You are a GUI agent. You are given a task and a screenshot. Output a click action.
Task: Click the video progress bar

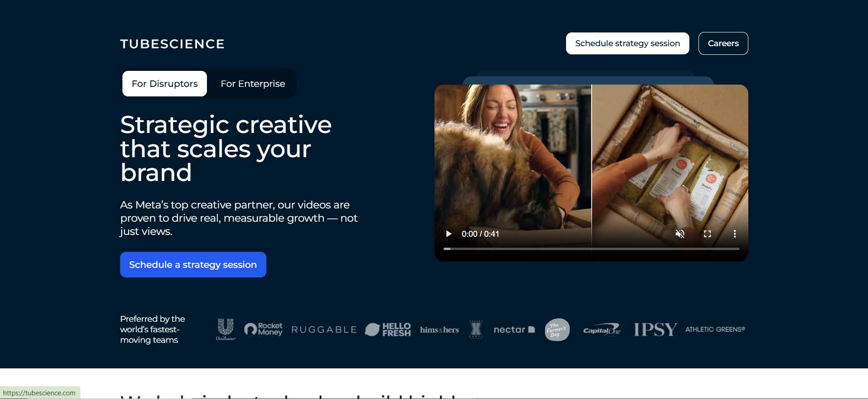click(x=591, y=249)
